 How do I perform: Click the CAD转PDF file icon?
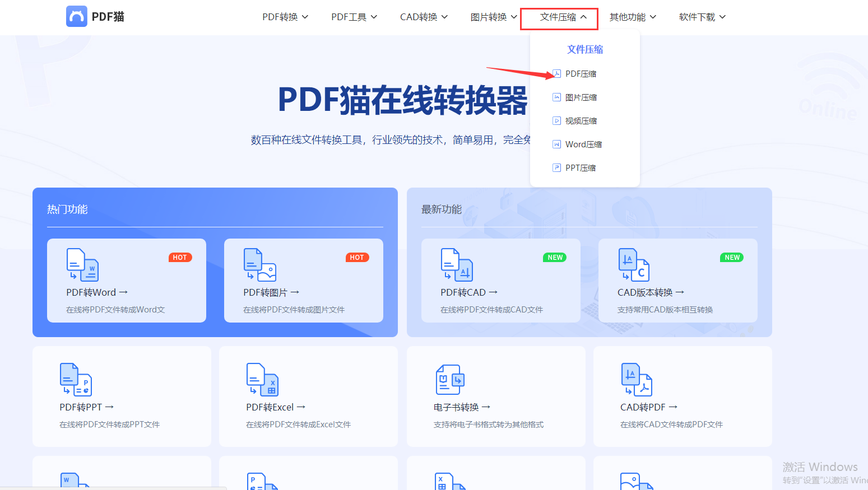tap(637, 379)
